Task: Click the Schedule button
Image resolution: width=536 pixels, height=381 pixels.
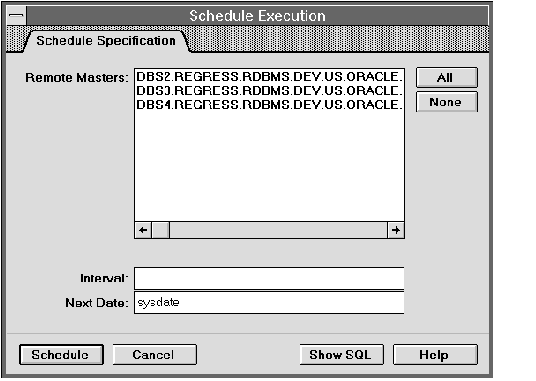Action: click(x=61, y=355)
